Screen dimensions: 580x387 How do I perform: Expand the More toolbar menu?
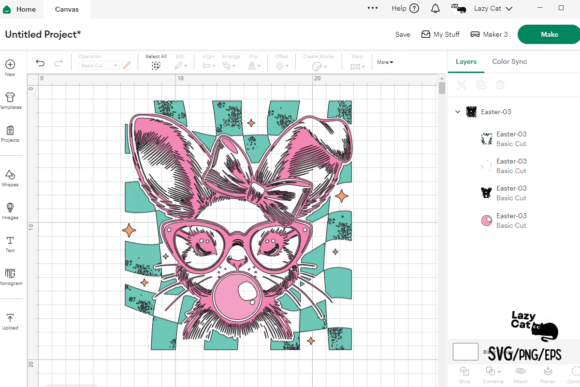[385, 62]
